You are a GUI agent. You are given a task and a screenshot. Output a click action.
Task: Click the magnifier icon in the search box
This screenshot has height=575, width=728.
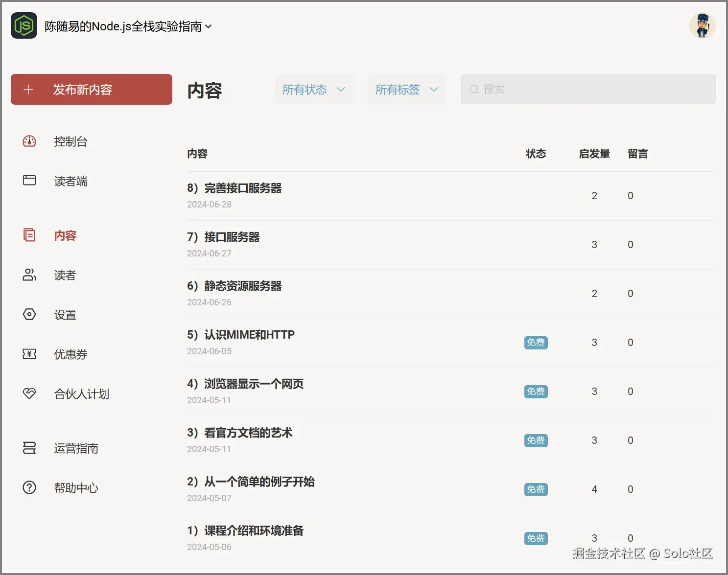pos(474,89)
